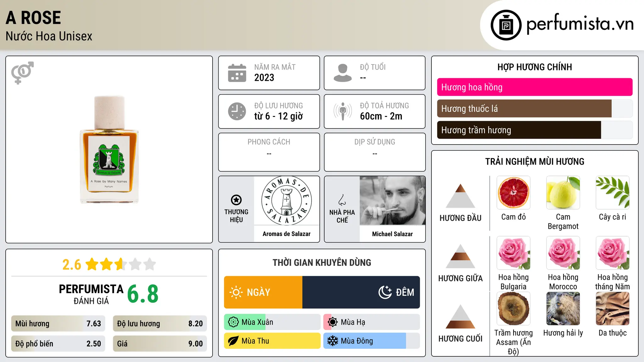Image resolution: width=644 pixels, height=362 pixels.
Task: Click the leaf icon for Mùa Thu
Action: pos(233,341)
